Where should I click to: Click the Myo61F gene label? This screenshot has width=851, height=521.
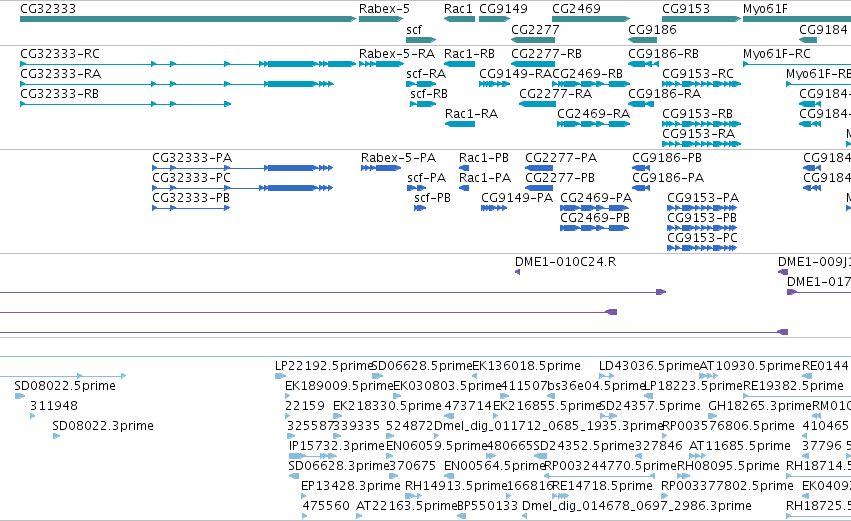coord(765,9)
